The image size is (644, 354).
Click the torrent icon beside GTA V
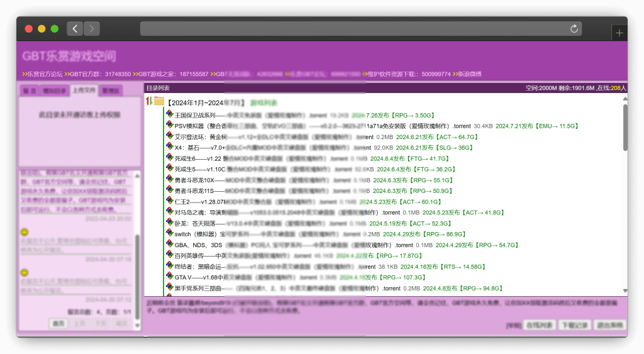pos(169,276)
